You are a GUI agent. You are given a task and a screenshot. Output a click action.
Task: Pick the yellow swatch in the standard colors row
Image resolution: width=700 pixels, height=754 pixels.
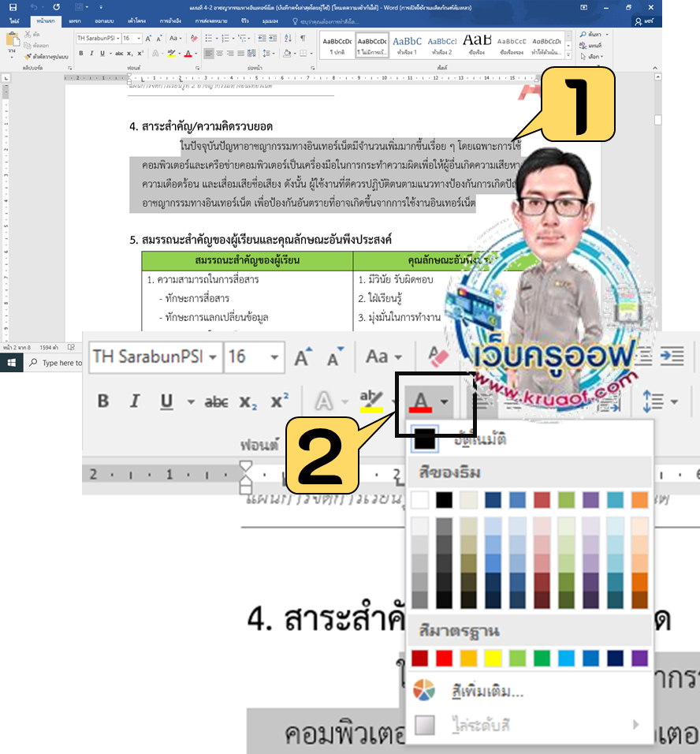(x=493, y=657)
